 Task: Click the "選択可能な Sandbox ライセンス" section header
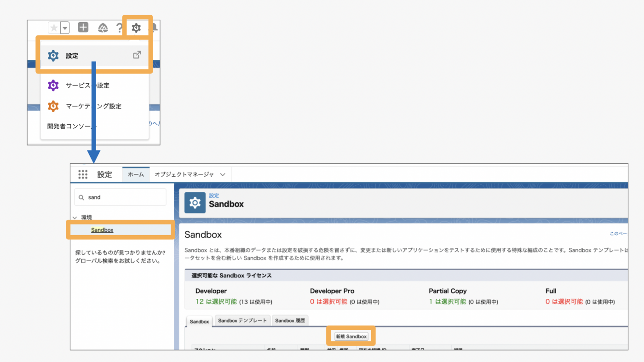[232, 276]
